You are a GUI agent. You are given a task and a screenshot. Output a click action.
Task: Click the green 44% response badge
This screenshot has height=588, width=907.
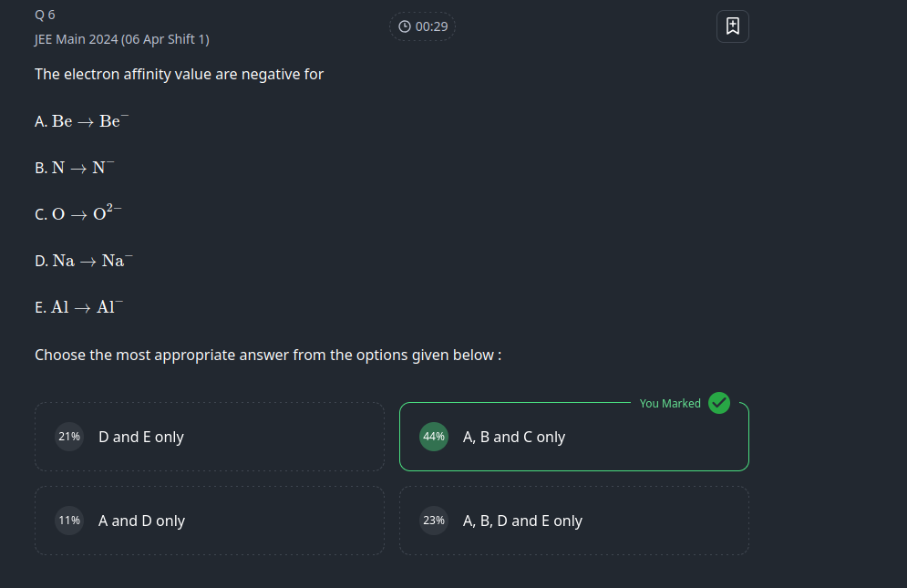(434, 437)
